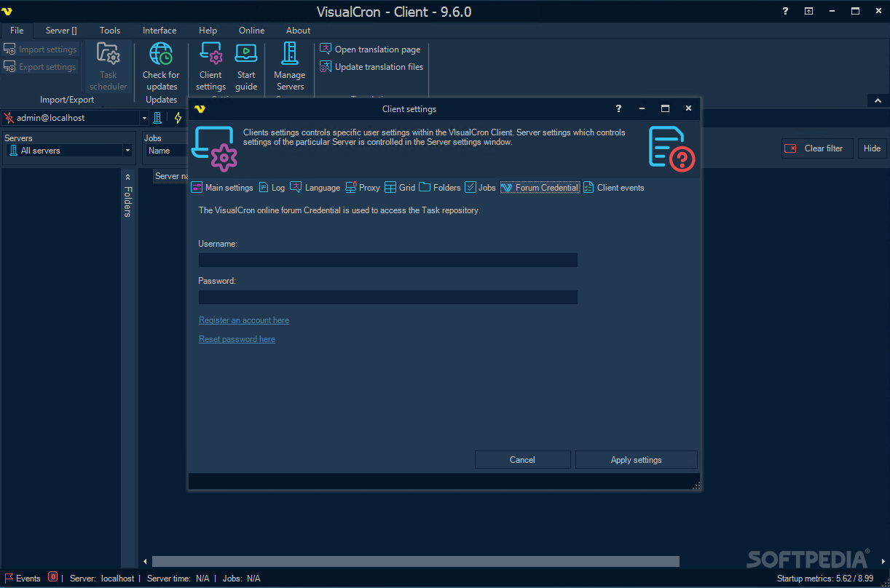
Task: Click the Clear filter button
Action: point(816,148)
